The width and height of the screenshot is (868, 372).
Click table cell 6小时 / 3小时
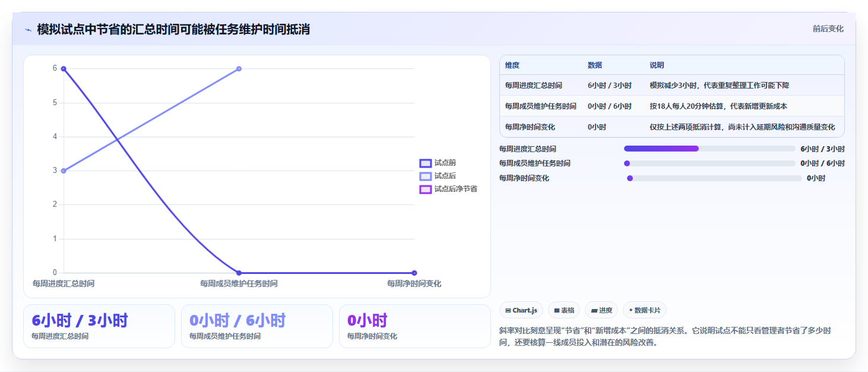point(610,86)
